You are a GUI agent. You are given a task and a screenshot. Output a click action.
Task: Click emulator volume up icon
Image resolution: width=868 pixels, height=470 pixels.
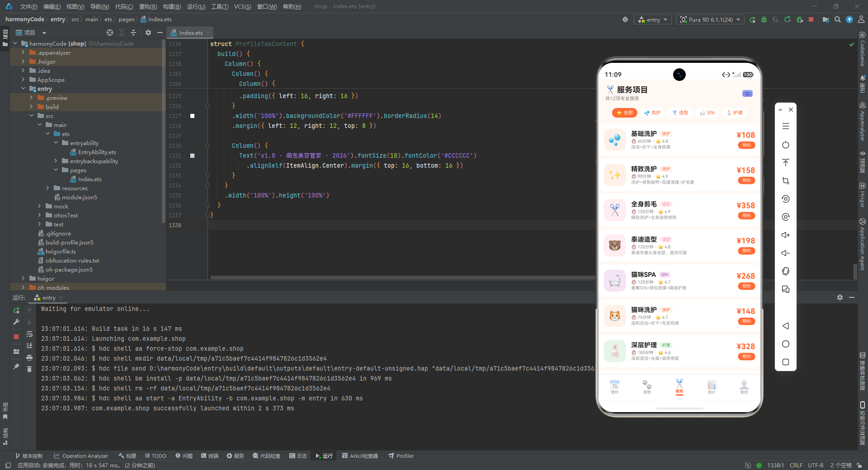786,235
